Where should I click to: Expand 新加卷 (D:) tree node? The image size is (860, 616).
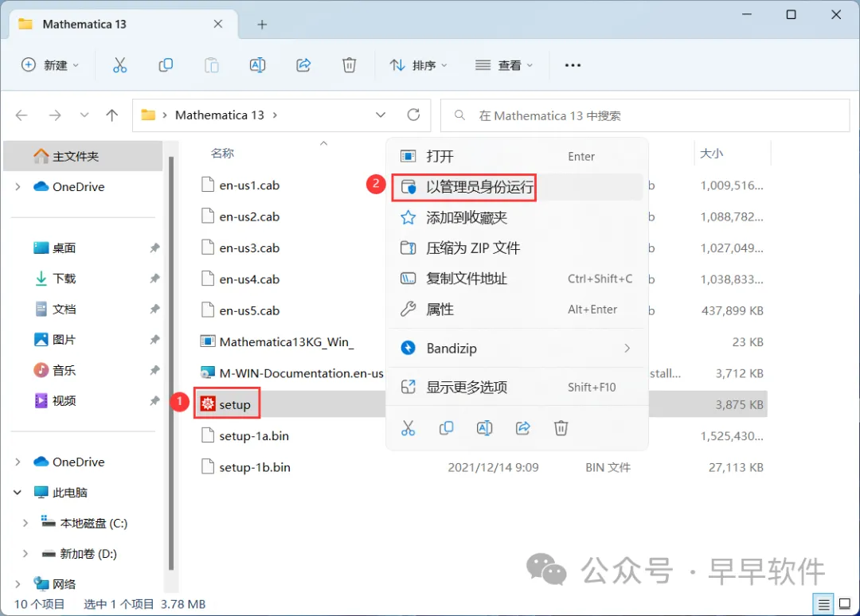click(x=25, y=553)
